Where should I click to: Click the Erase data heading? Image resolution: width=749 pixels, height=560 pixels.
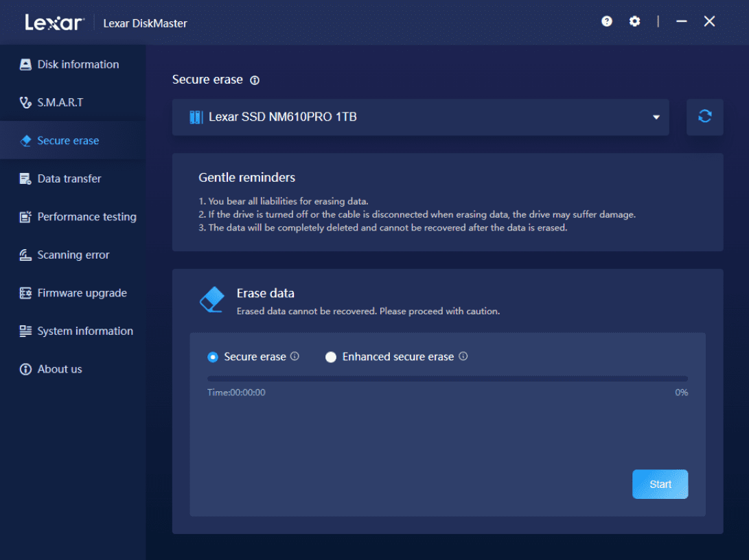[265, 293]
